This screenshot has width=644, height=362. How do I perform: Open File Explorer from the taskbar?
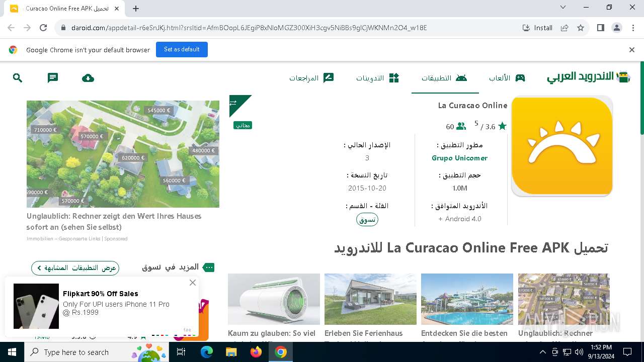tap(231, 352)
